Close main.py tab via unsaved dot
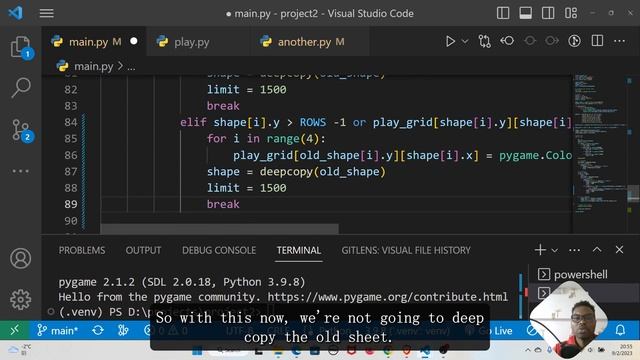 click(133, 41)
